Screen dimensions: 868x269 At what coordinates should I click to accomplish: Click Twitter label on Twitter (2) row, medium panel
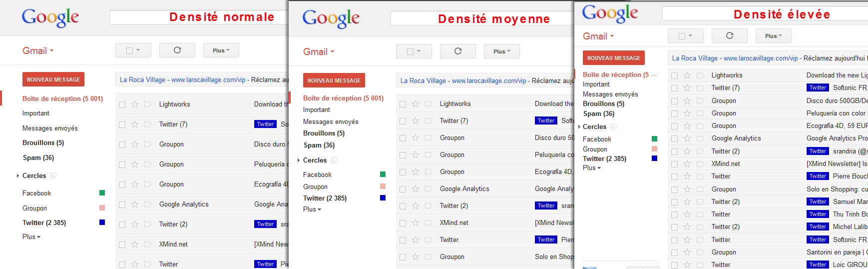(546, 205)
